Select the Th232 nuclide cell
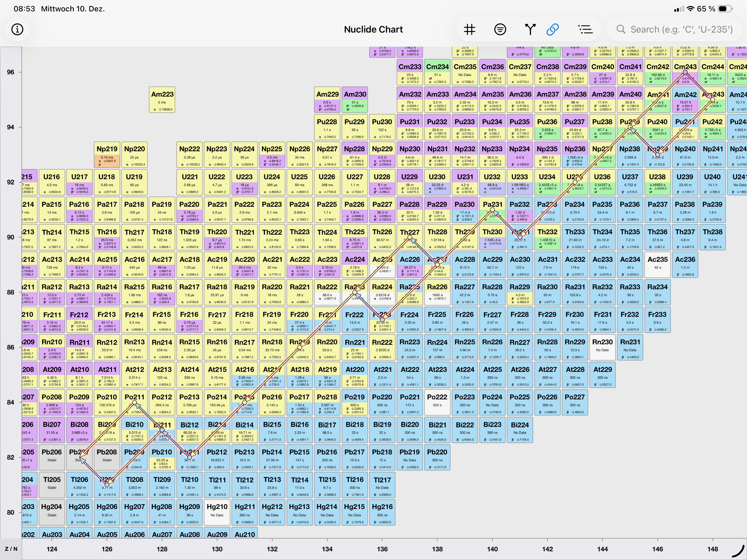This screenshot has width=747, height=560. coord(547,237)
